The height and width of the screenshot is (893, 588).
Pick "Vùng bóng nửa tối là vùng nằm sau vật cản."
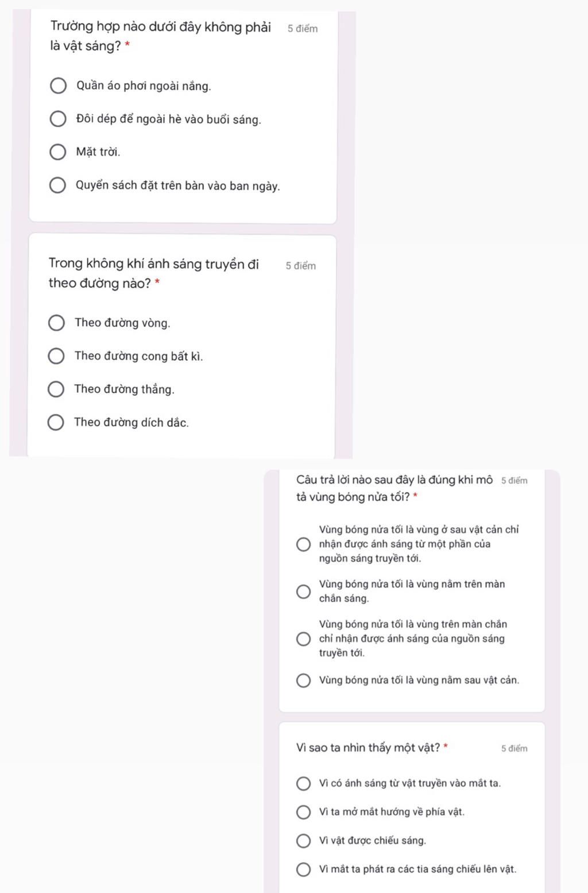tap(303, 681)
